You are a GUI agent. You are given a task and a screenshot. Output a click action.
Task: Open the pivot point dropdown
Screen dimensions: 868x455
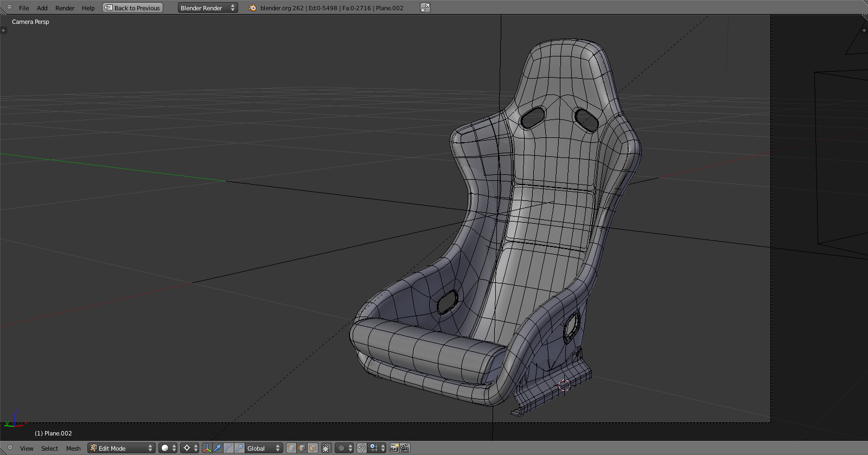tap(190, 448)
